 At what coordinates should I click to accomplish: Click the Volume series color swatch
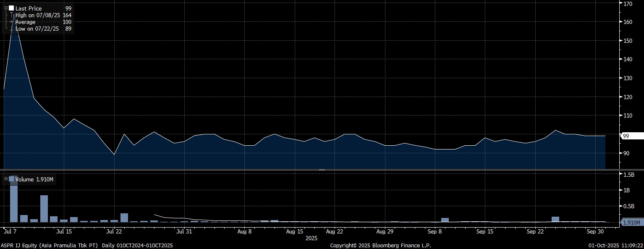pos(11,179)
